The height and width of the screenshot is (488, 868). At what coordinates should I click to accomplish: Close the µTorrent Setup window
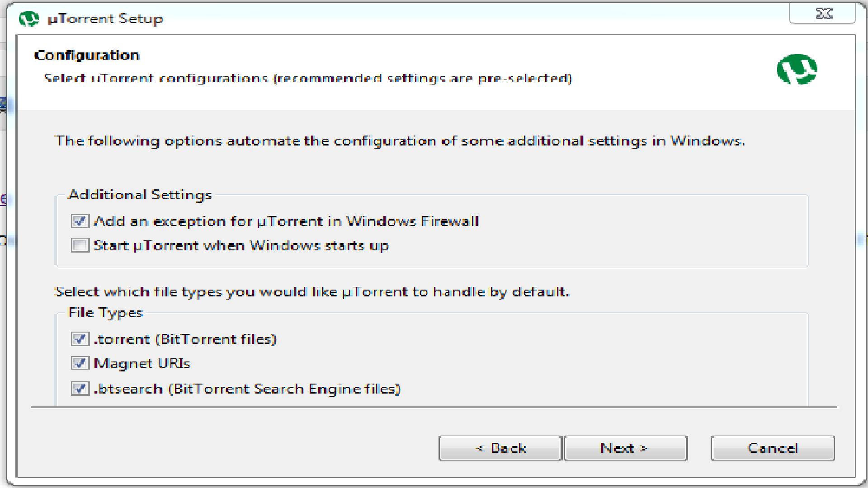pyautogui.click(x=822, y=14)
